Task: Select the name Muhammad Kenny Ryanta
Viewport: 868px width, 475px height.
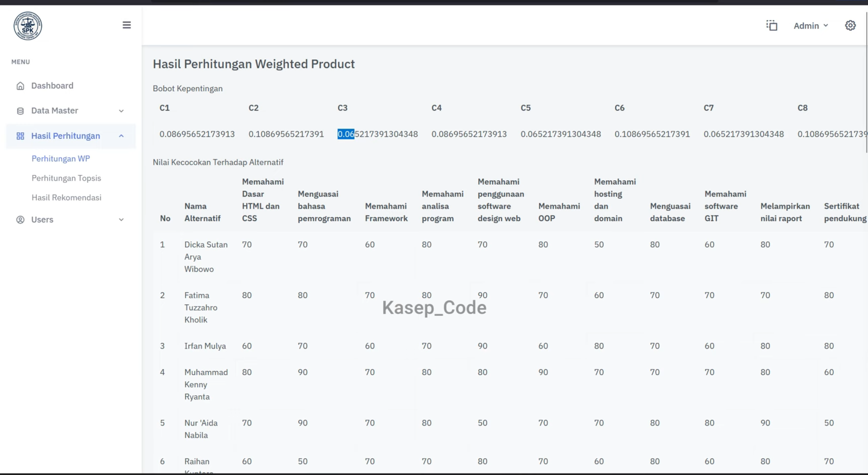Action: [206, 384]
